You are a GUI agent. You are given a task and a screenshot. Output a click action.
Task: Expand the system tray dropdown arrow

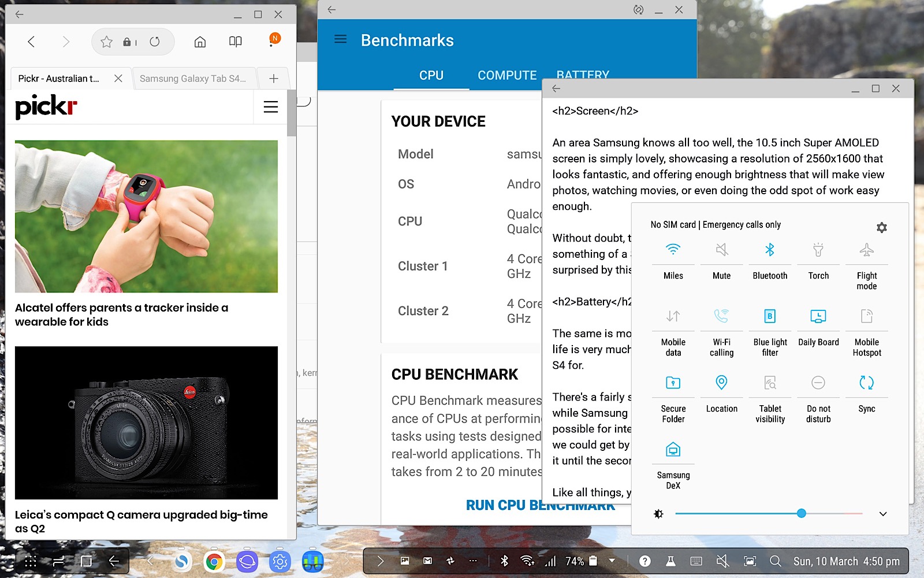tap(612, 561)
